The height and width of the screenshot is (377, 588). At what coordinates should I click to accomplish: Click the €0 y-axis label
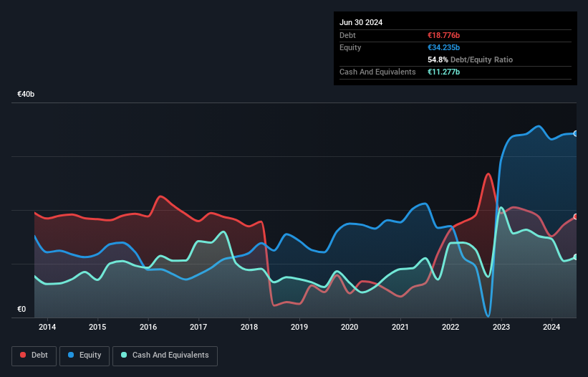click(21, 309)
